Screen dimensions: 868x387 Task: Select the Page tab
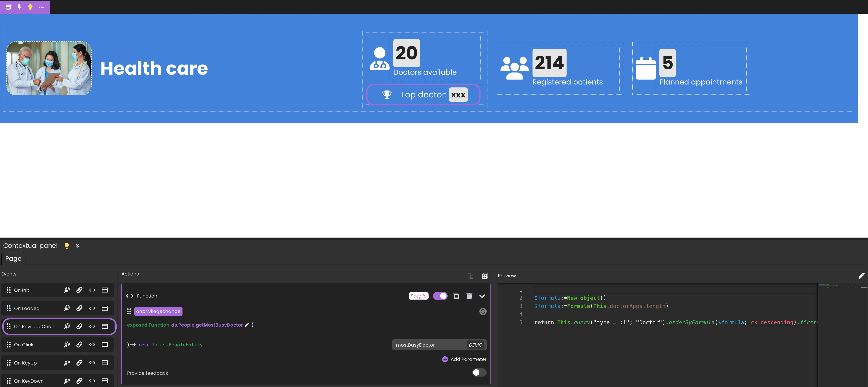pyautogui.click(x=13, y=258)
